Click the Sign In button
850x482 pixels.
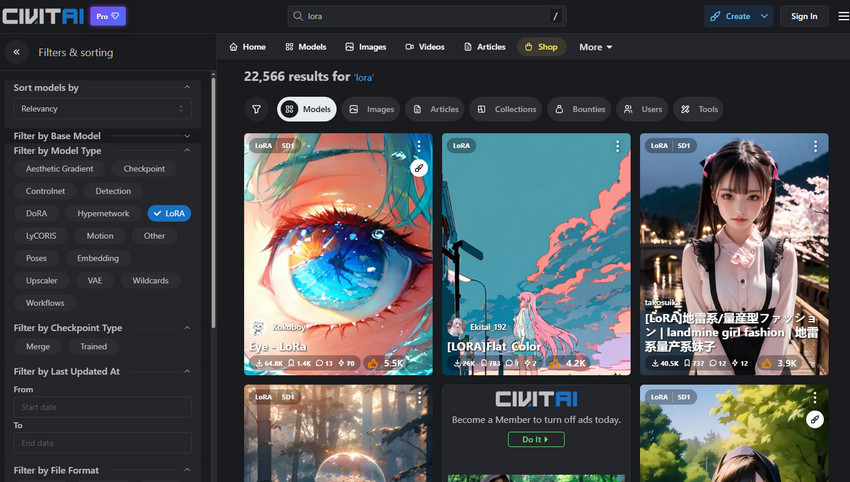click(x=804, y=16)
